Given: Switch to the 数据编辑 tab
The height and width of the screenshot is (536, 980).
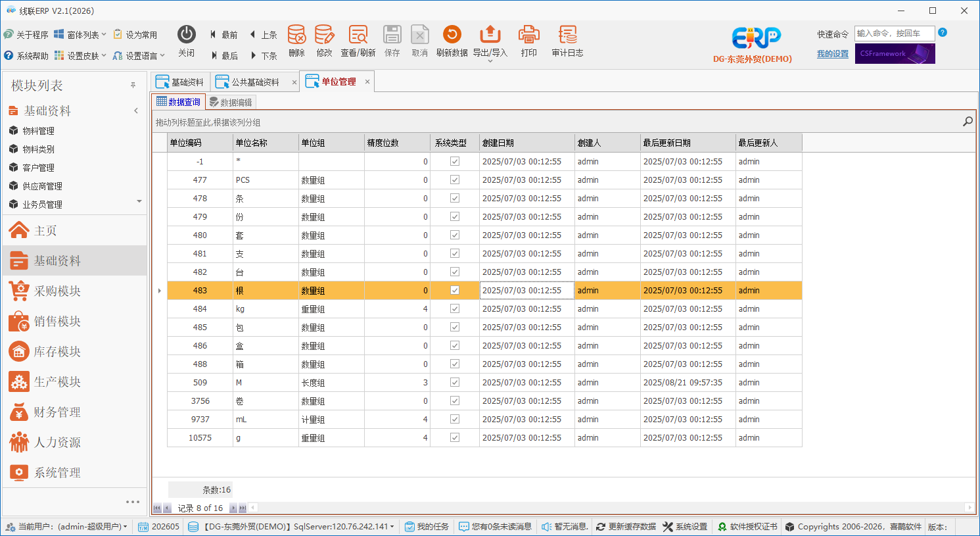Looking at the screenshot, I should coord(231,102).
